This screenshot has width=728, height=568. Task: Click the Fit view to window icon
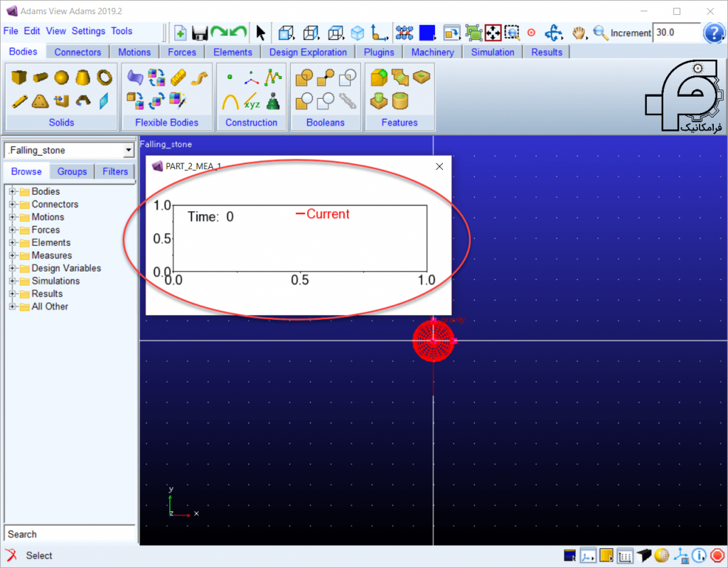pos(493,33)
